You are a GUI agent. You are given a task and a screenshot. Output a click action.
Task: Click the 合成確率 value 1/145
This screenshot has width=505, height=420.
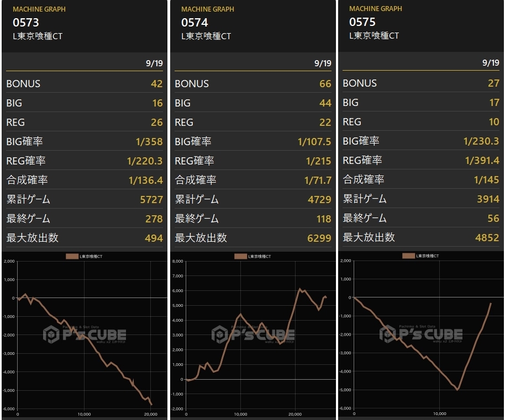[x=486, y=179]
